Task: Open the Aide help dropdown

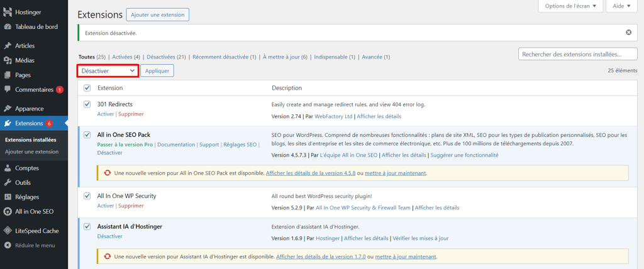Action: [621, 6]
